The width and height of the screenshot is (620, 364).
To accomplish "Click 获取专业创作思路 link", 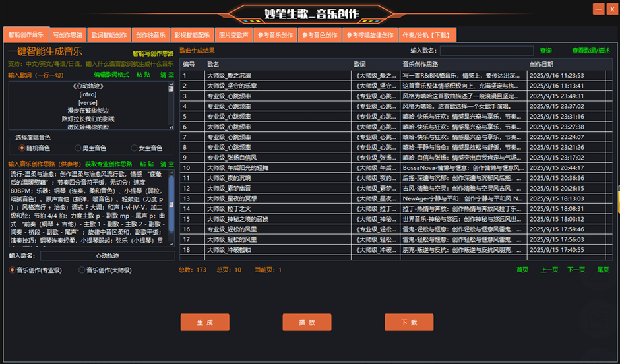I will 109,164.
